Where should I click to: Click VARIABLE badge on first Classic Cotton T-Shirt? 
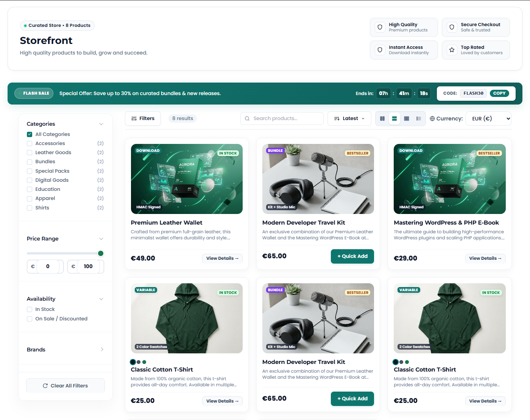pos(146,290)
